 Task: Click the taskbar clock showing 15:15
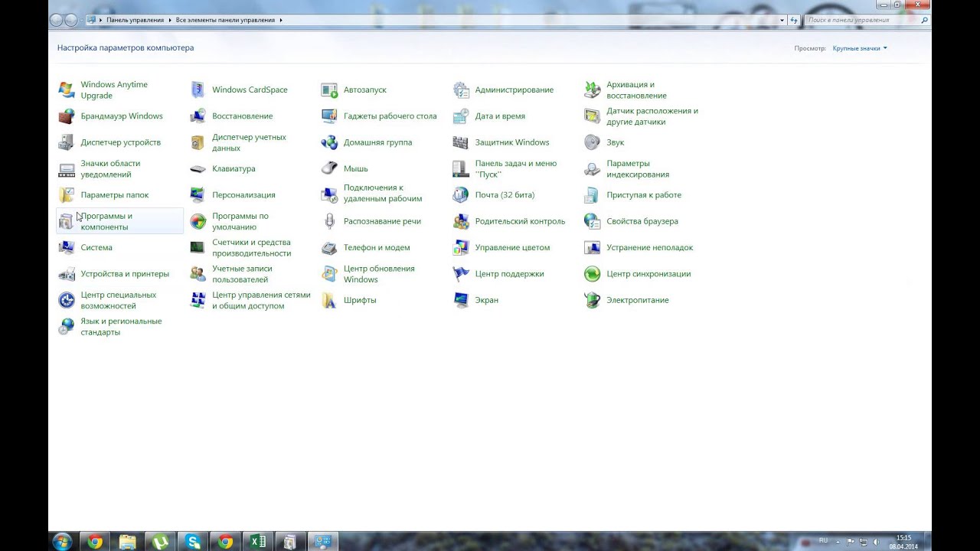pyautogui.click(x=903, y=542)
